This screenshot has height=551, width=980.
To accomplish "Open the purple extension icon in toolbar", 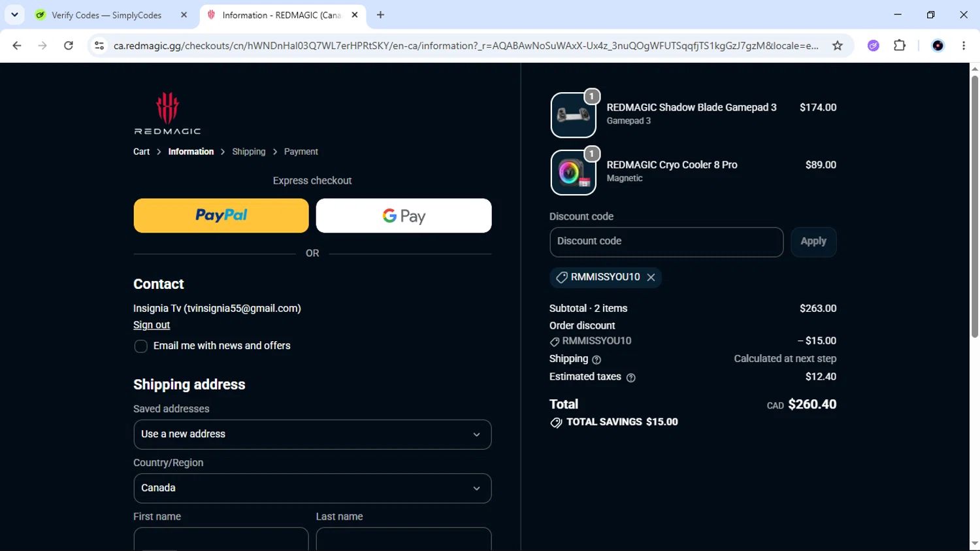I will (874, 46).
